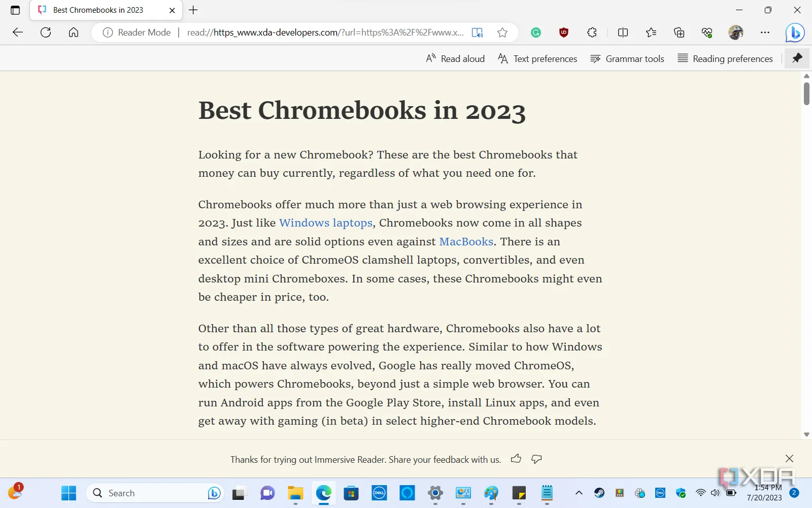Click the Immersive Reader icon in address bar
The width and height of the screenshot is (812, 508).
click(477, 33)
